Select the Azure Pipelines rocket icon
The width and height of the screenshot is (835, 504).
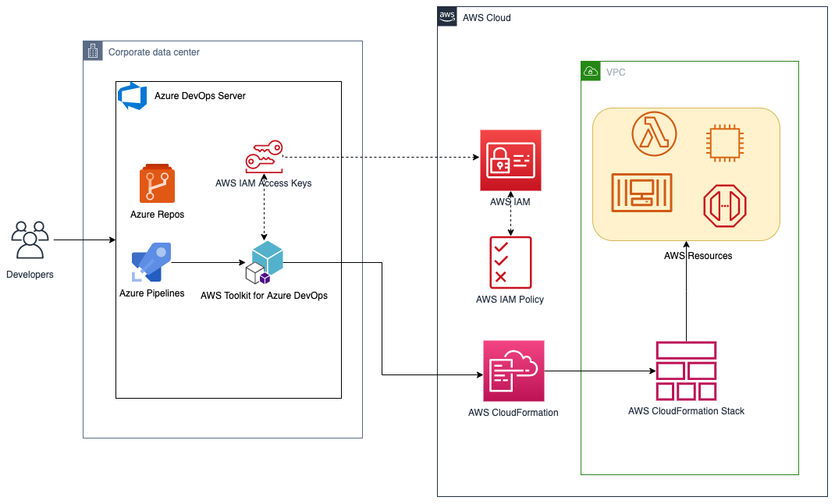151,262
